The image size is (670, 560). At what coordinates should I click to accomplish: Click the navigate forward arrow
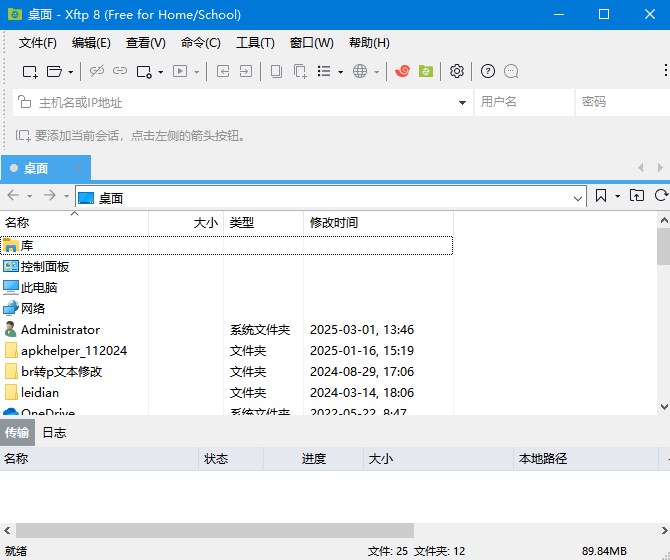click(50, 196)
